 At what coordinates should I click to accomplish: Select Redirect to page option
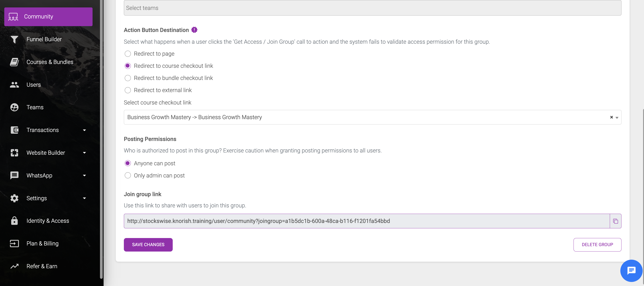click(127, 54)
